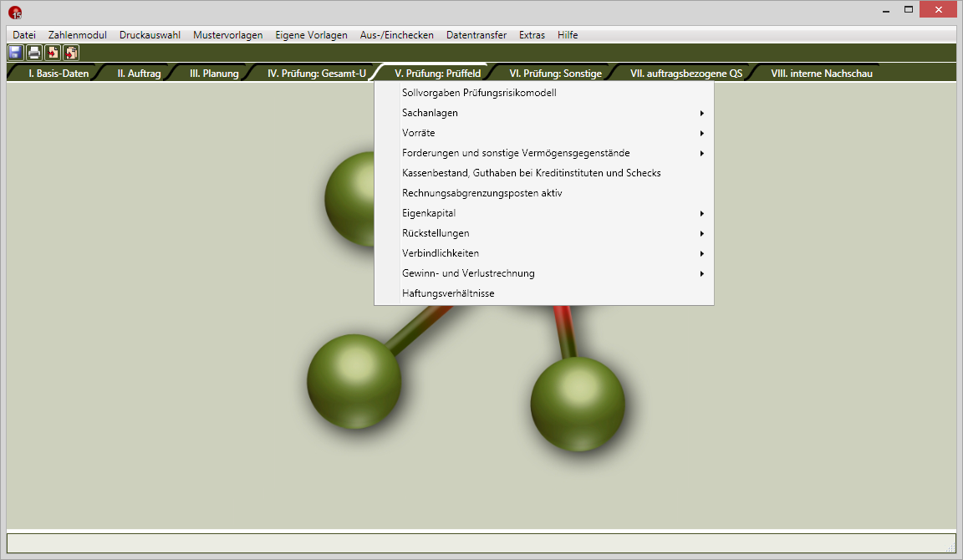Click the multi-page red arrow import icon
The height and width of the screenshot is (560, 963).
pyautogui.click(x=71, y=53)
